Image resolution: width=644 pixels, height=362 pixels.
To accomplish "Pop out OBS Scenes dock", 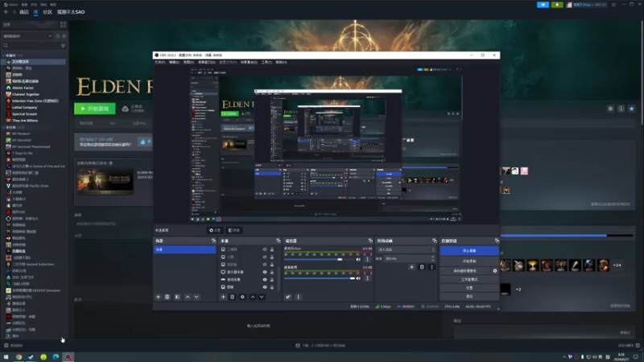I will [x=213, y=241].
